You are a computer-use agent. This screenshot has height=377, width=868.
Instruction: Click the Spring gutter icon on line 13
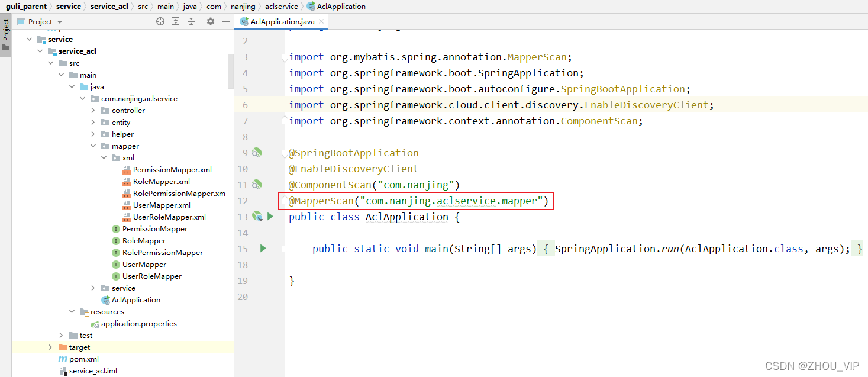(257, 217)
